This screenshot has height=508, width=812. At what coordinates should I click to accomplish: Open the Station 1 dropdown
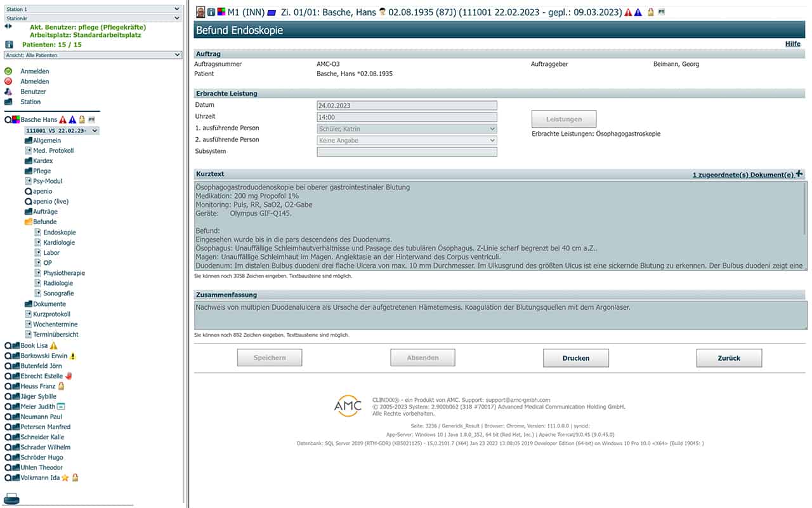[x=93, y=9]
